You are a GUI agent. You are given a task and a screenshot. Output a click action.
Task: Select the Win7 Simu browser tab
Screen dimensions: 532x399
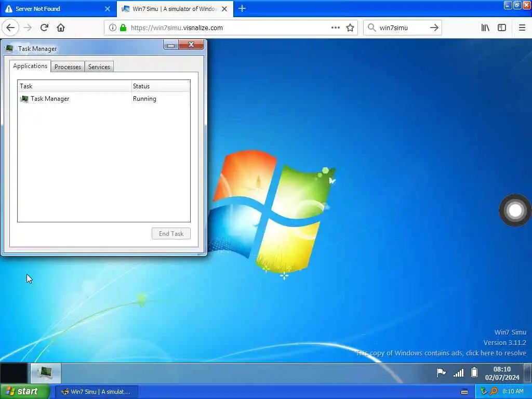coord(175,9)
